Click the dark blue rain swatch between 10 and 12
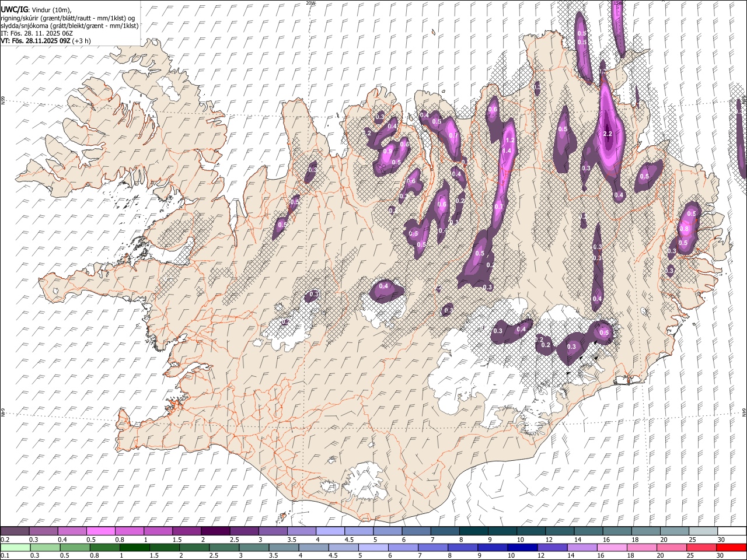The width and height of the screenshot is (747, 560). pos(522,547)
